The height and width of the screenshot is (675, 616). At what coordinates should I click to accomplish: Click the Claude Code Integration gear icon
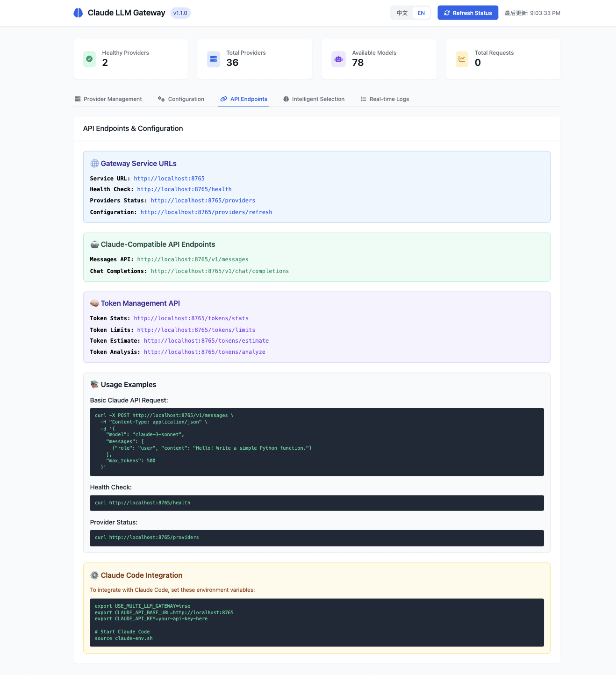(x=94, y=575)
